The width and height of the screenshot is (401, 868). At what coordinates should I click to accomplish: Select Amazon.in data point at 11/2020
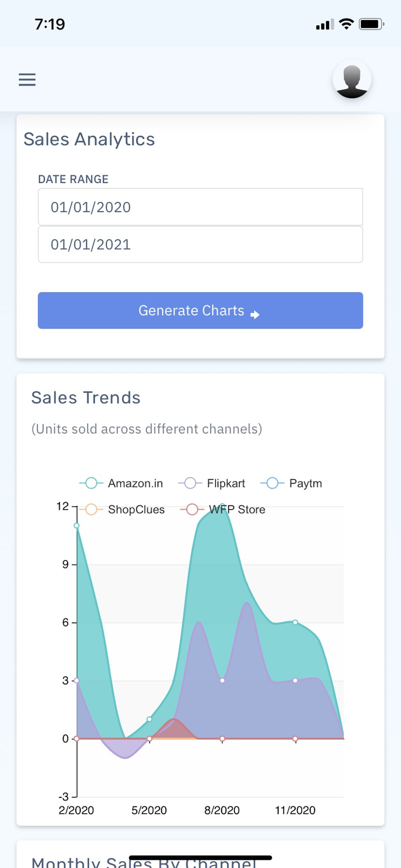295,622
